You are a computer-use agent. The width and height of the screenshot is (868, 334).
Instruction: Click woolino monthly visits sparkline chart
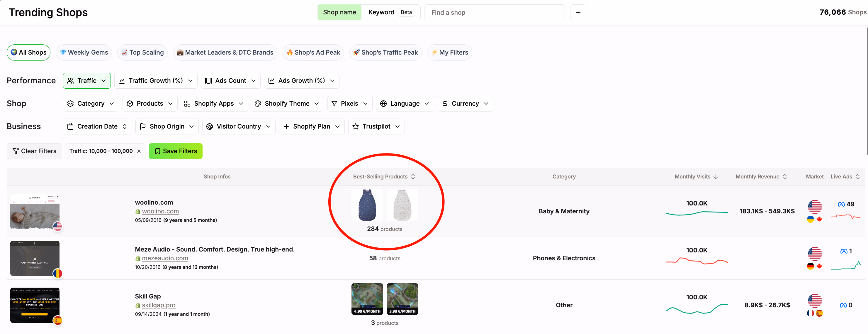697,212
